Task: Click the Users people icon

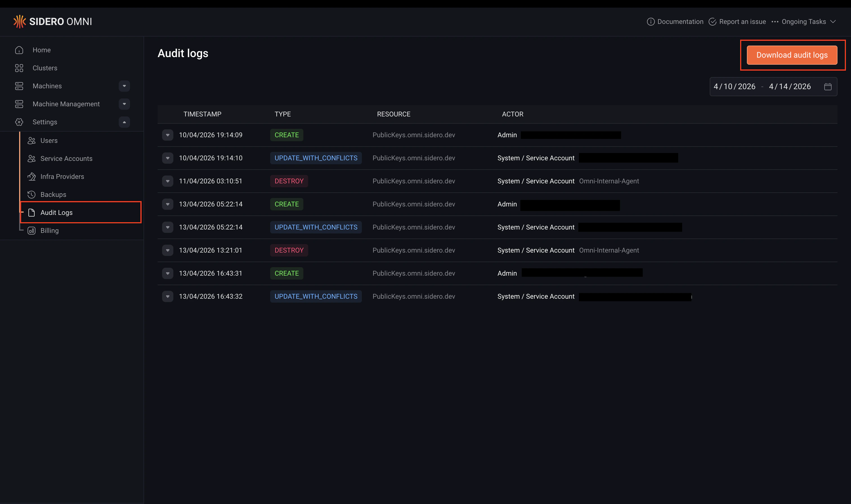Action: click(32, 141)
